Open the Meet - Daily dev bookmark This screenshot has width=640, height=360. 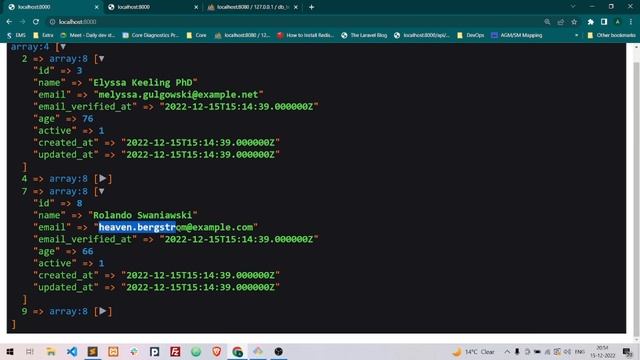tap(87, 36)
